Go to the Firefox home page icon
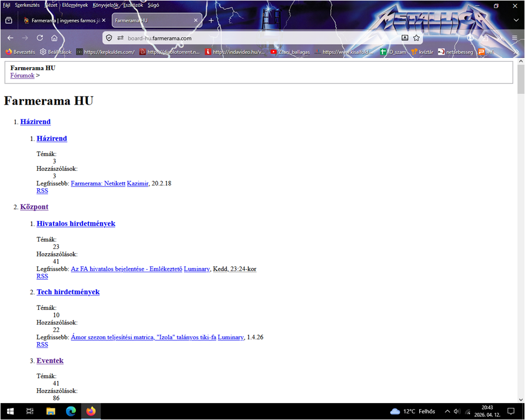Image resolution: width=525 pixels, height=420 pixels. tap(55, 38)
